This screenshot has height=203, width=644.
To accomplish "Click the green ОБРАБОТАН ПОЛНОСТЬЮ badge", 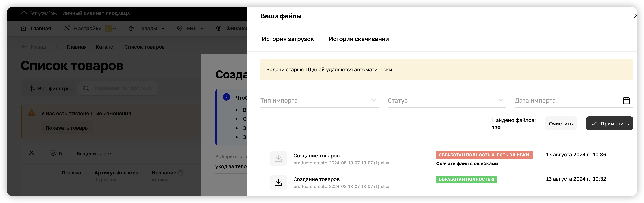I will click(x=466, y=179).
